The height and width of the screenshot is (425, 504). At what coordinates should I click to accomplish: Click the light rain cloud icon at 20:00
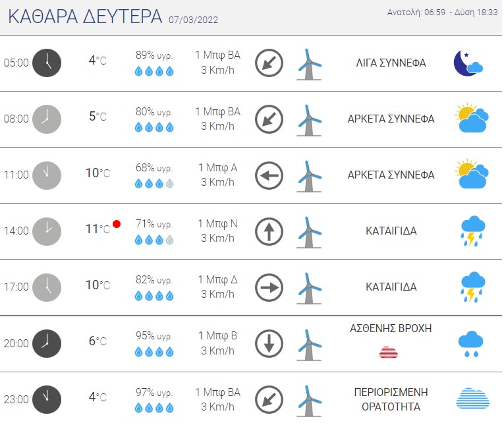click(470, 344)
